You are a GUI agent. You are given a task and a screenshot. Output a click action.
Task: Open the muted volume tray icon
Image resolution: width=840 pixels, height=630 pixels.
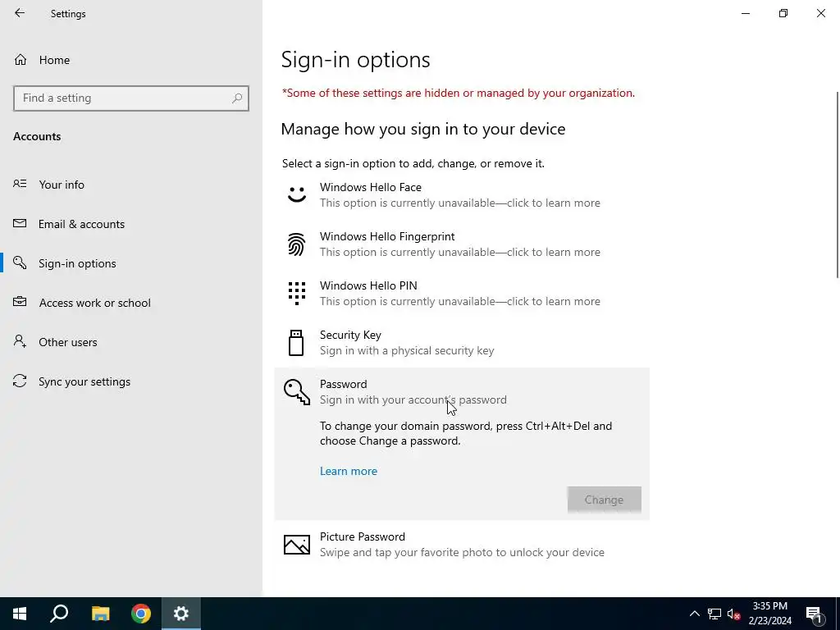tap(734, 614)
